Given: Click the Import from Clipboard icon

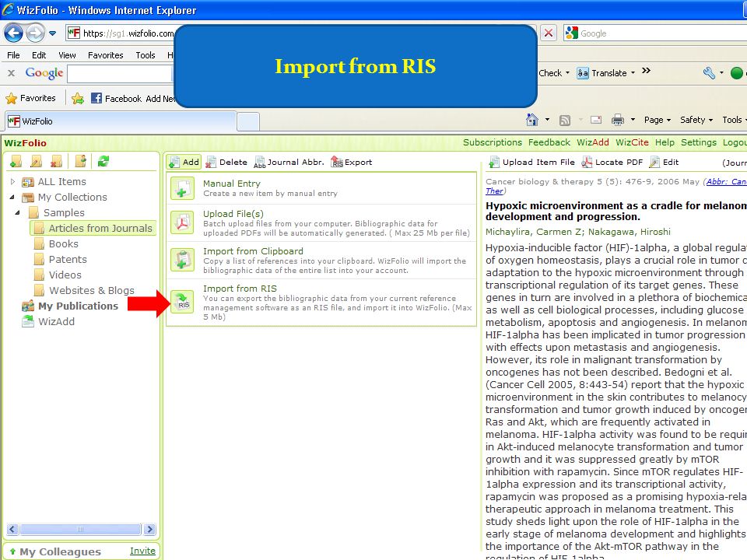Looking at the screenshot, I should (x=182, y=260).
